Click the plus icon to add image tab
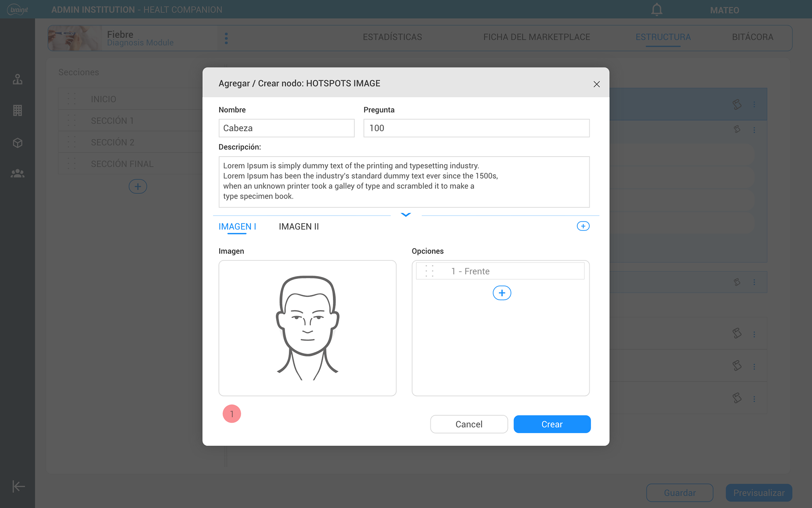 (583, 226)
